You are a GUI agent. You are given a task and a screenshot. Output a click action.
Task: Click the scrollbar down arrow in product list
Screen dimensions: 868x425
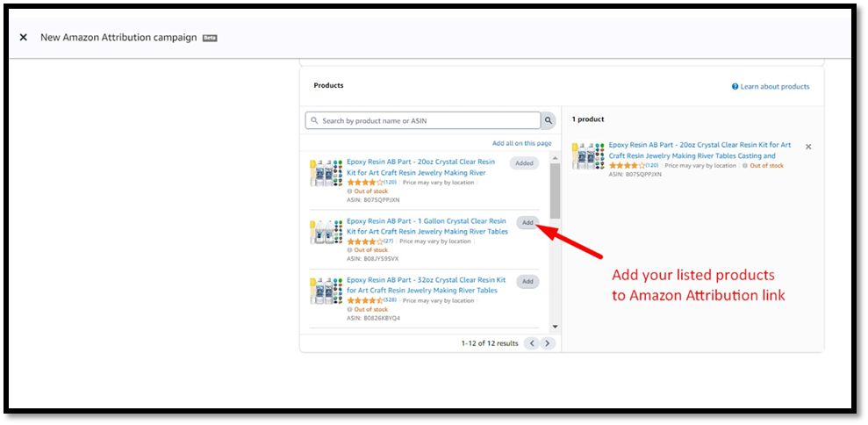[556, 327]
